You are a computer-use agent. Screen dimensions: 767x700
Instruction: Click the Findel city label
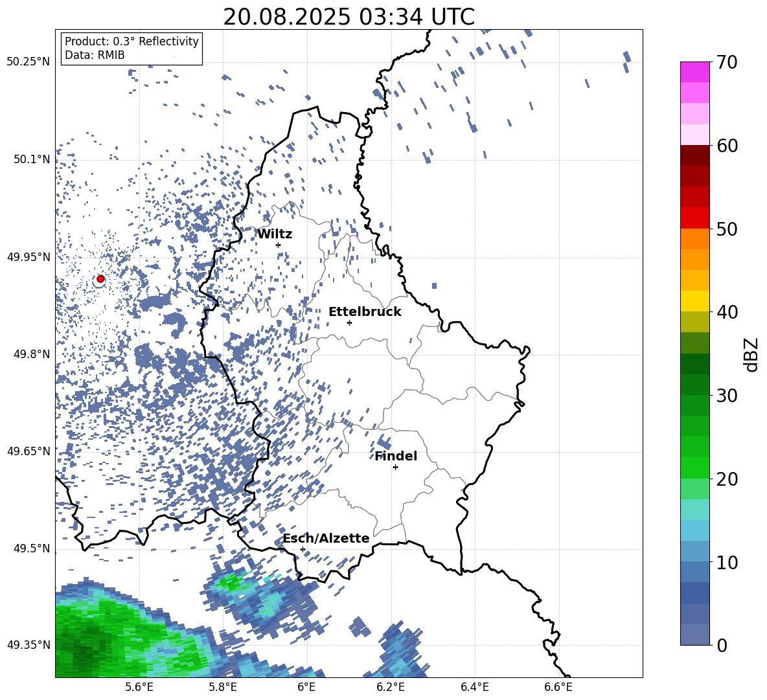pyautogui.click(x=396, y=456)
